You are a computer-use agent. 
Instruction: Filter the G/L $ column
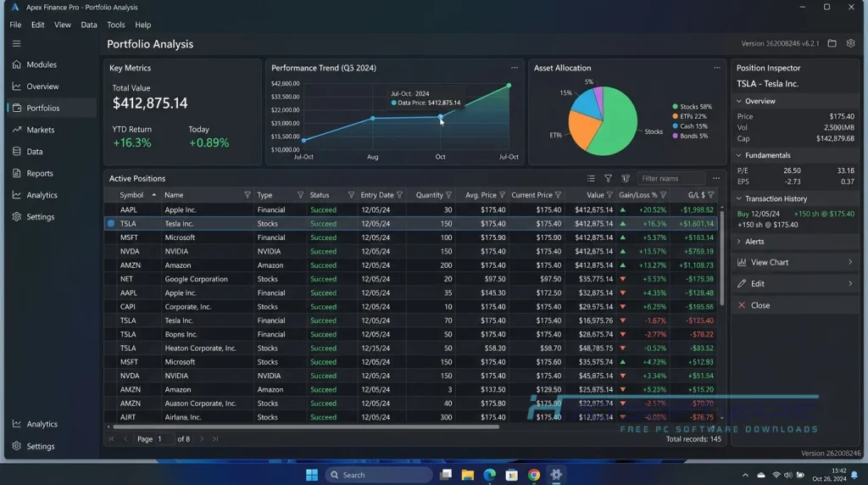711,195
